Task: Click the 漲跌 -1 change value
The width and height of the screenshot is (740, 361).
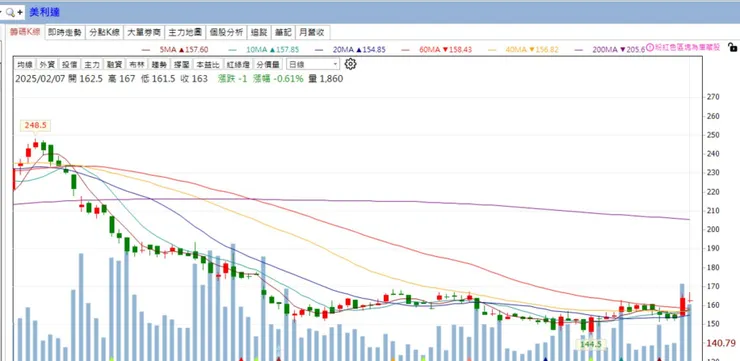Action: click(x=232, y=79)
